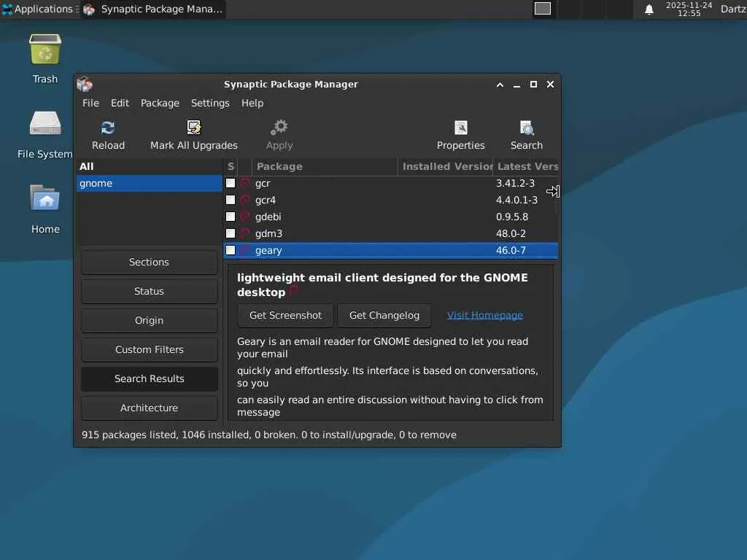Select the gcr4 package row
Screen dimensions: 747x560
(x=391, y=200)
